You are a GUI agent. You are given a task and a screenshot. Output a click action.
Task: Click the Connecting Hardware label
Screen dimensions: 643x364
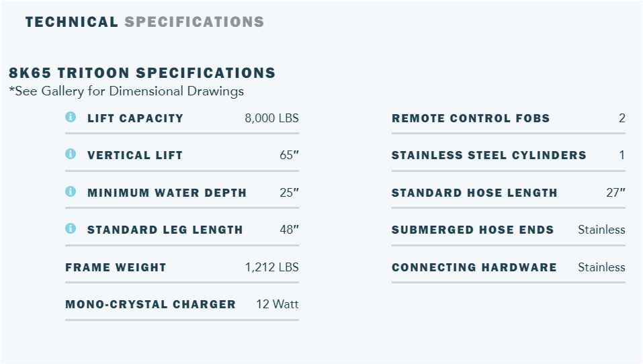tap(474, 267)
